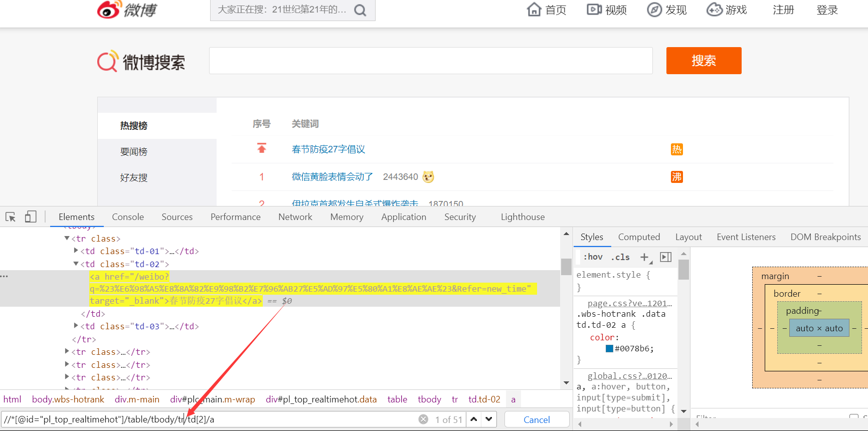Click the orange 热 badge
The height and width of the screenshot is (431, 868).
click(x=677, y=149)
